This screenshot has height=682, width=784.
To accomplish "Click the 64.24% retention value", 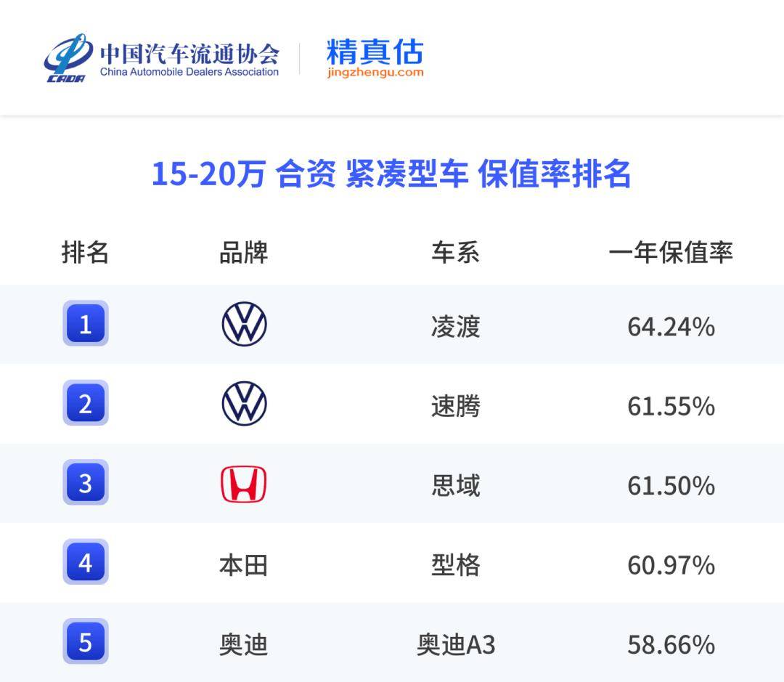I will click(x=671, y=327).
